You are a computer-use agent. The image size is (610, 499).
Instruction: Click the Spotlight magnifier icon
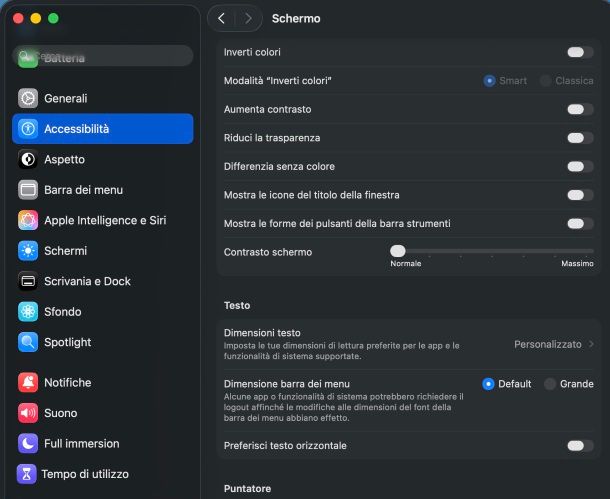pos(28,342)
